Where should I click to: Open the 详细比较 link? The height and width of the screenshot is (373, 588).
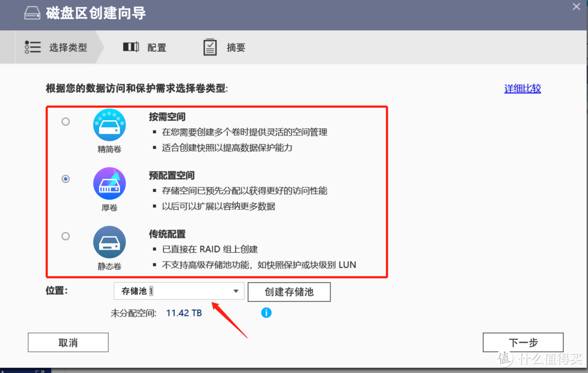pos(522,89)
